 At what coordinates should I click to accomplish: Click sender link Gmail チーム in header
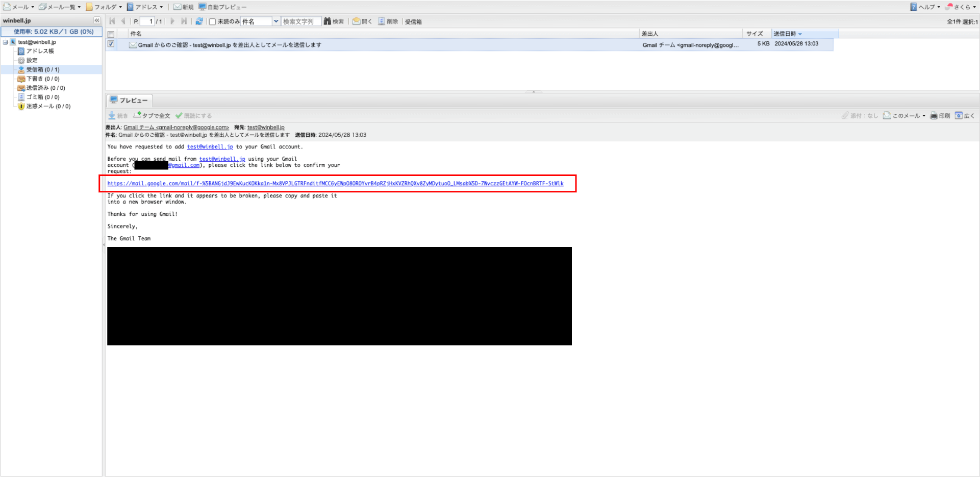click(176, 128)
